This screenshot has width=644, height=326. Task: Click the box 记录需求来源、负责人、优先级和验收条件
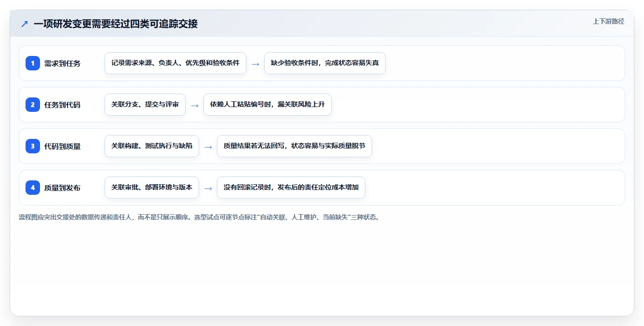click(175, 63)
